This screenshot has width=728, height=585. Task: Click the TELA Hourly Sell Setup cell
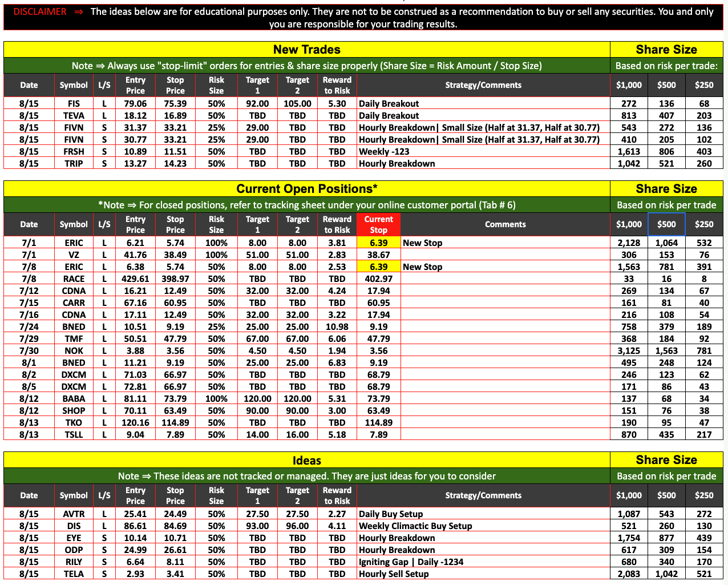coord(394,574)
